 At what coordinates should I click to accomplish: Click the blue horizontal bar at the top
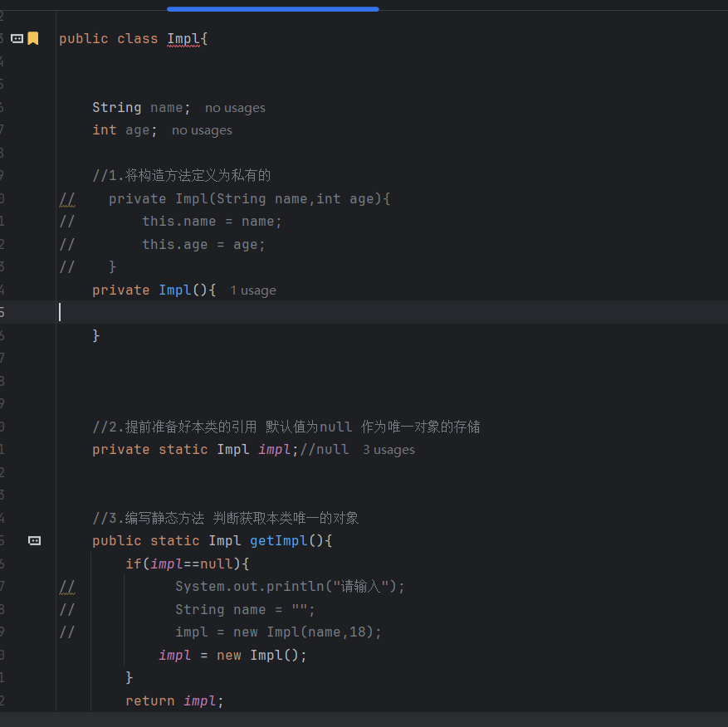pos(272,9)
